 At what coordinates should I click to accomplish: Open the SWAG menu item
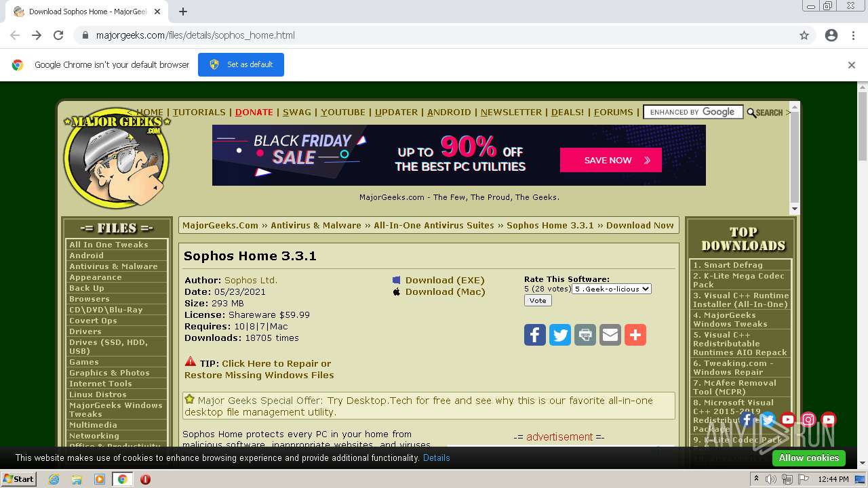click(297, 113)
